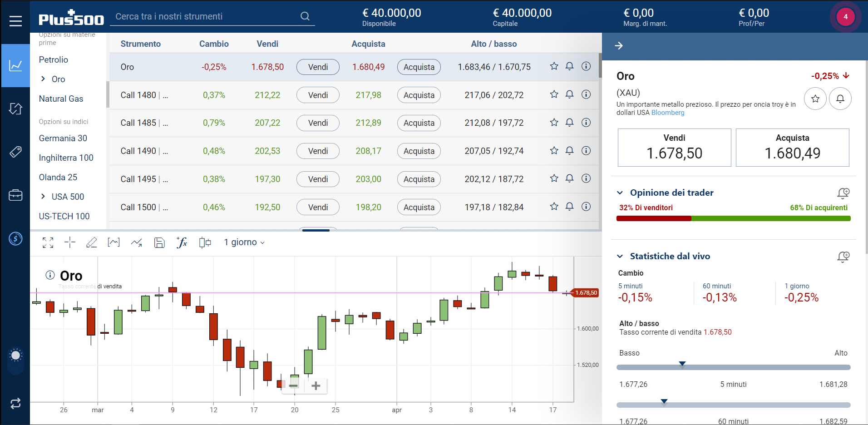Open the fx indicators function tool
Viewport: 868px width, 425px height.
click(x=182, y=242)
